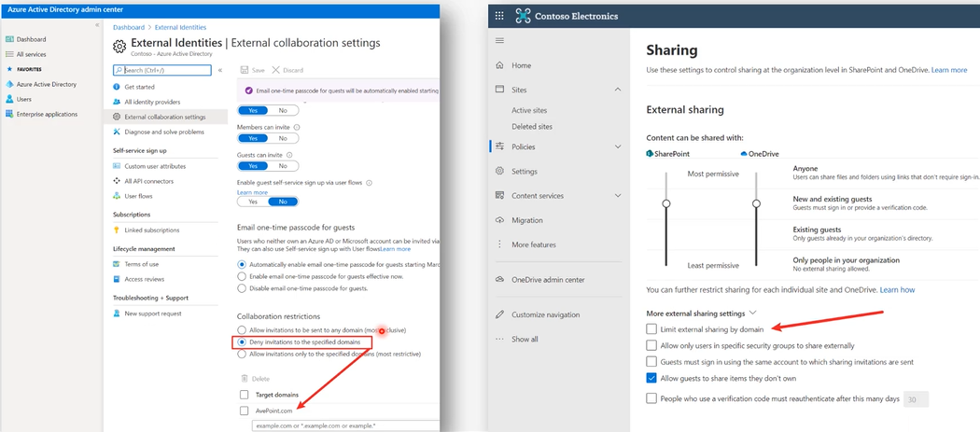
Task: Collapse More external sharing settings
Action: pyautogui.click(x=752, y=313)
